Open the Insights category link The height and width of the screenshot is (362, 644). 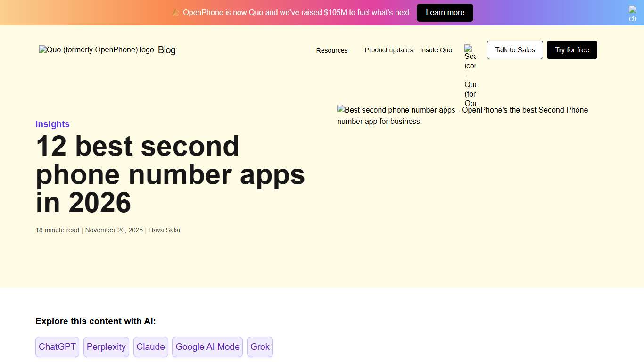(52, 124)
